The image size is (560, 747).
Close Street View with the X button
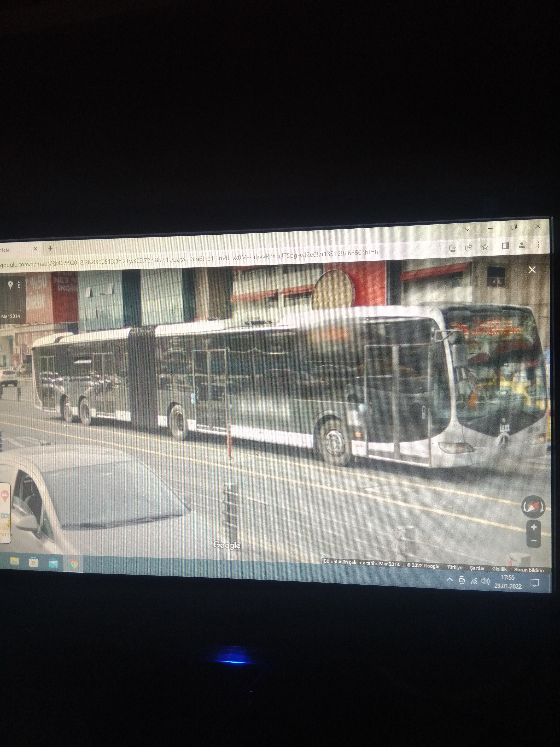pos(532,269)
